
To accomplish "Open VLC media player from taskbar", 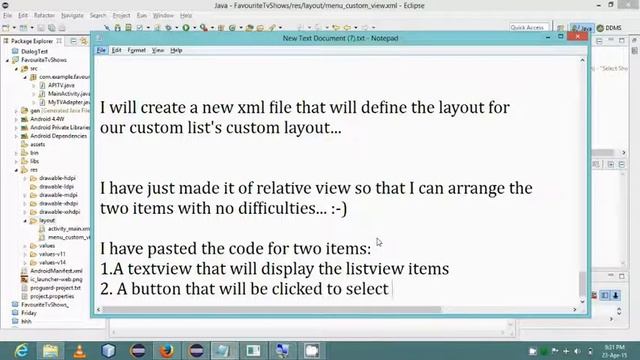I will pyautogui.click(x=80, y=351).
